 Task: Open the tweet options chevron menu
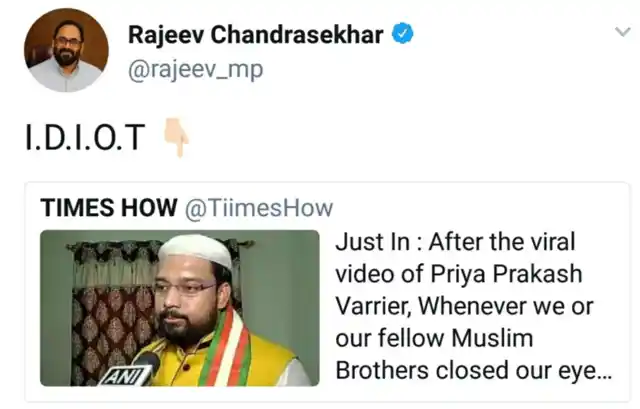point(623,31)
